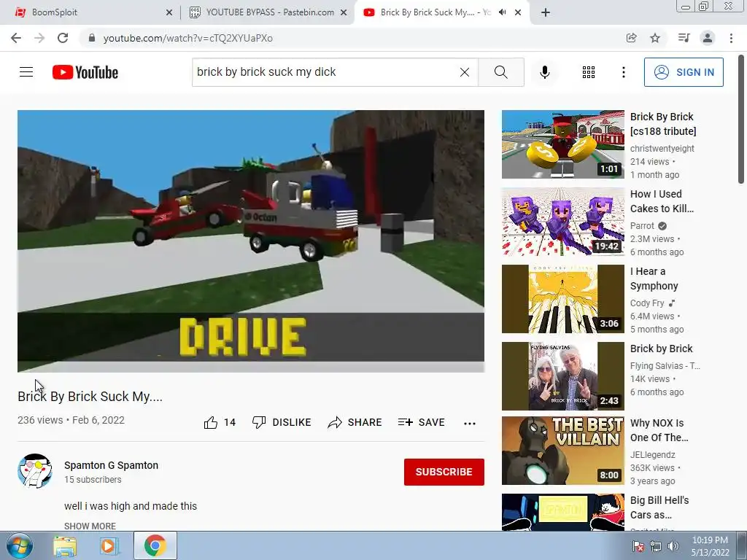
Task: Open the Spamton G Spamton channel name link
Action: [111, 465]
